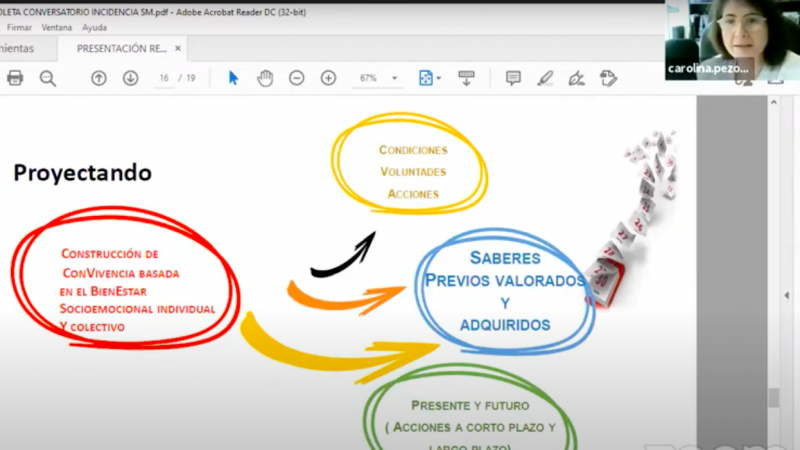Go to previous page with up arrow
The width and height of the screenshot is (800, 450).
[x=99, y=78]
